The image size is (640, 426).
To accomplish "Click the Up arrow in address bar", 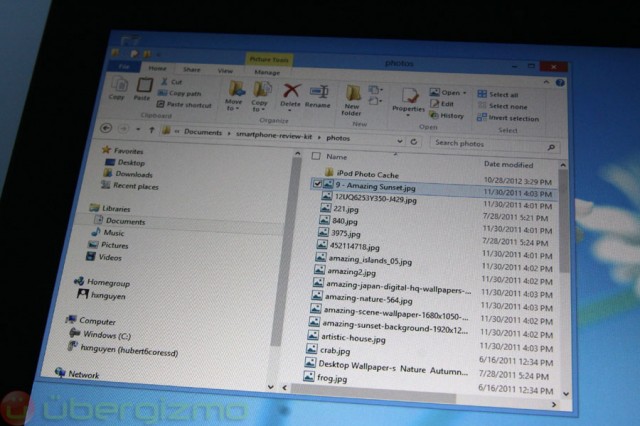I will (x=154, y=129).
